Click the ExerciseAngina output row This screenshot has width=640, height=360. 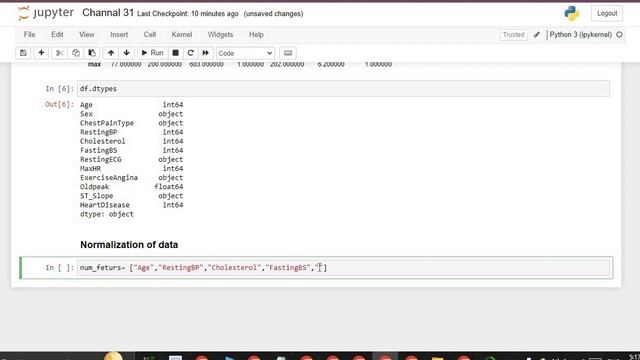pyautogui.click(x=131, y=178)
